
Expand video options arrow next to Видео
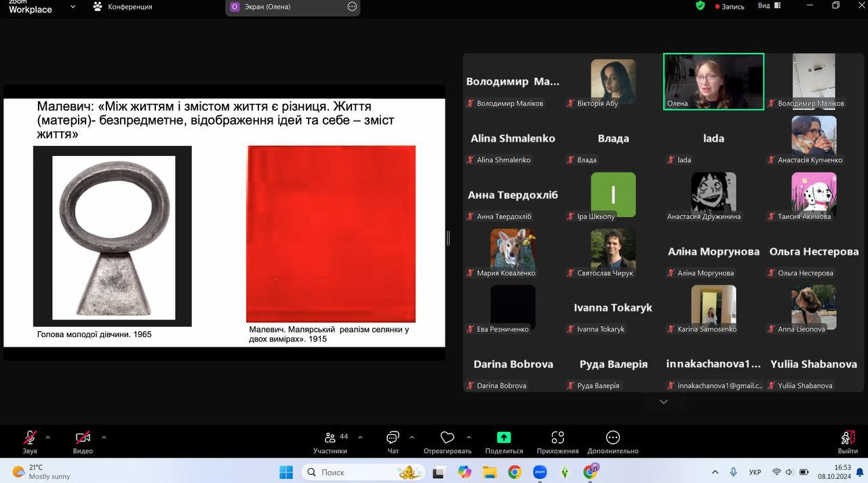point(104,437)
